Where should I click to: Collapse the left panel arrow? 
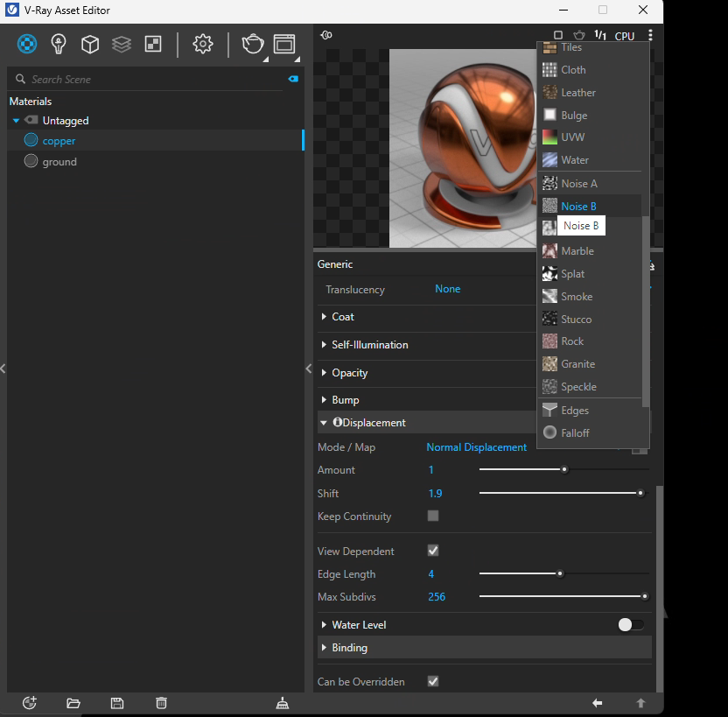(x=3, y=369)
